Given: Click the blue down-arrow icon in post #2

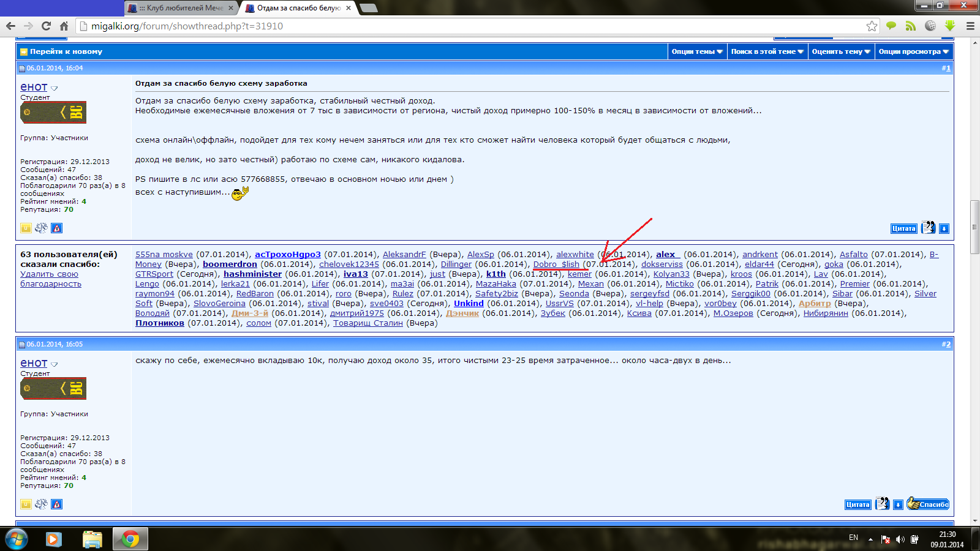Looking at the screenshot, I should point(898,504).
